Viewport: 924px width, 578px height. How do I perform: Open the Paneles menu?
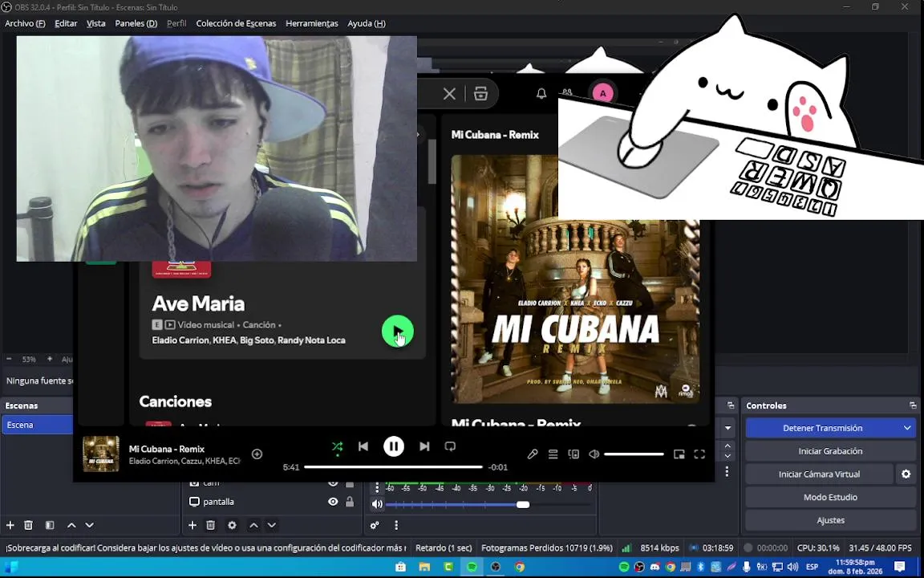click(136, 23)
